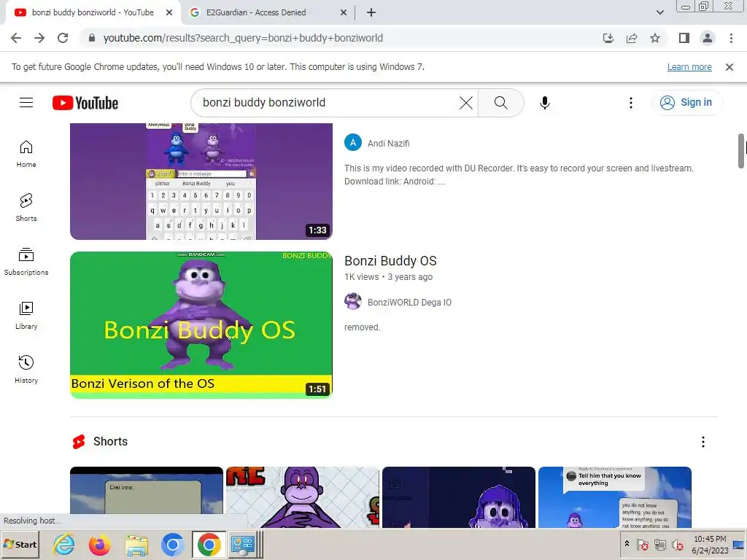747x560 pixels.
Task: Start voice search with microphone
Action: [x=544, y=102]
